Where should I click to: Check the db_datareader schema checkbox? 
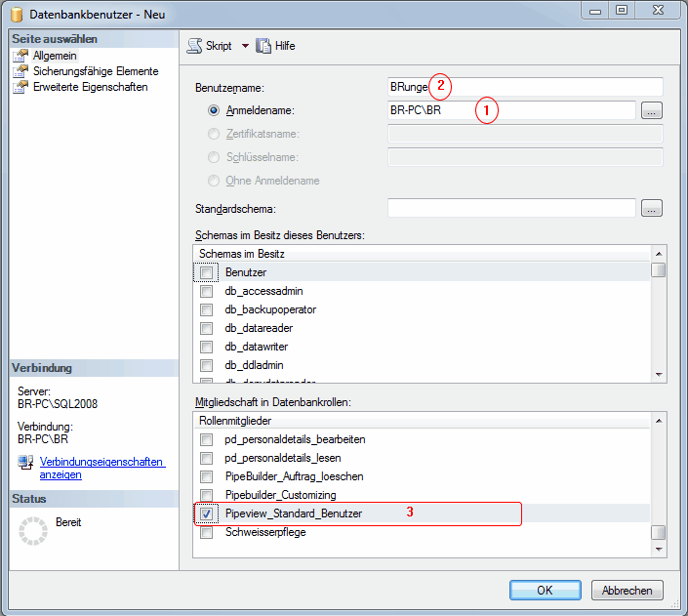tap(206, 328)
